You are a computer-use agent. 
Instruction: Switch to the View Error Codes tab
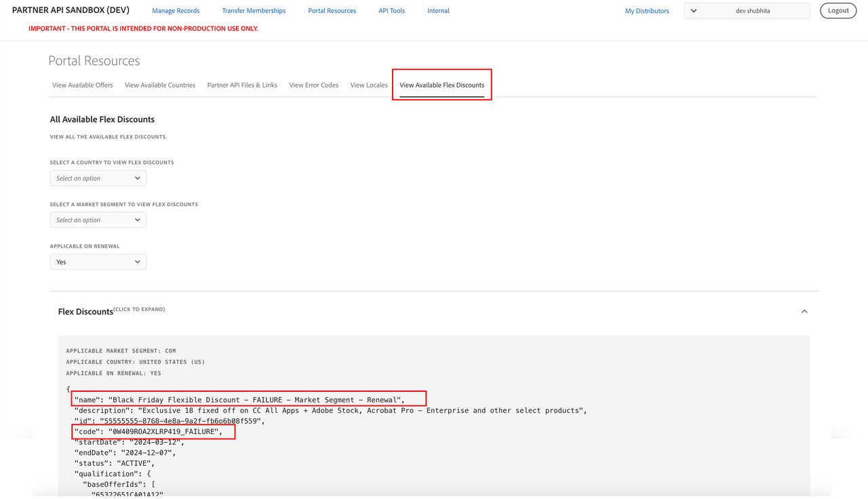[313, 85]
